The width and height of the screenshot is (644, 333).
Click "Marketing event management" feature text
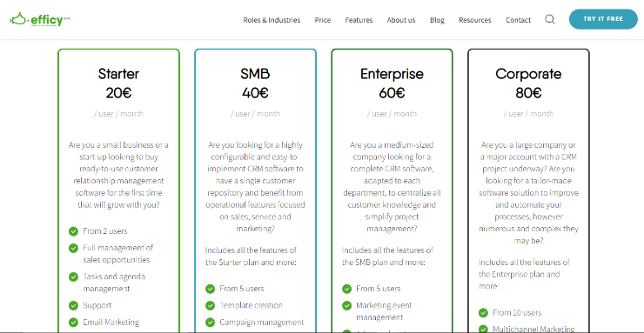(x=384, y=311)
